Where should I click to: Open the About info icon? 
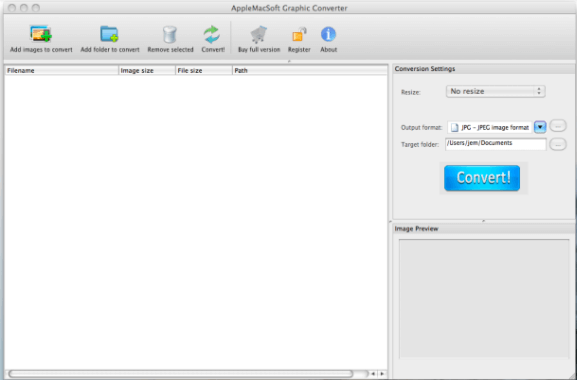(328, 34)
